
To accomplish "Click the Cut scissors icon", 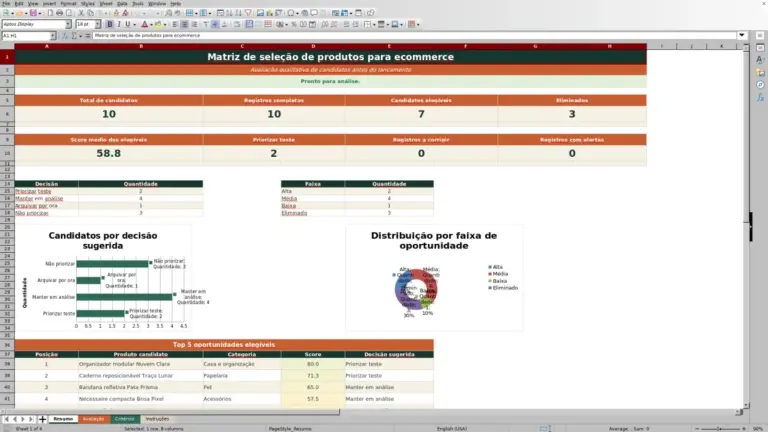I will (81, 13).
